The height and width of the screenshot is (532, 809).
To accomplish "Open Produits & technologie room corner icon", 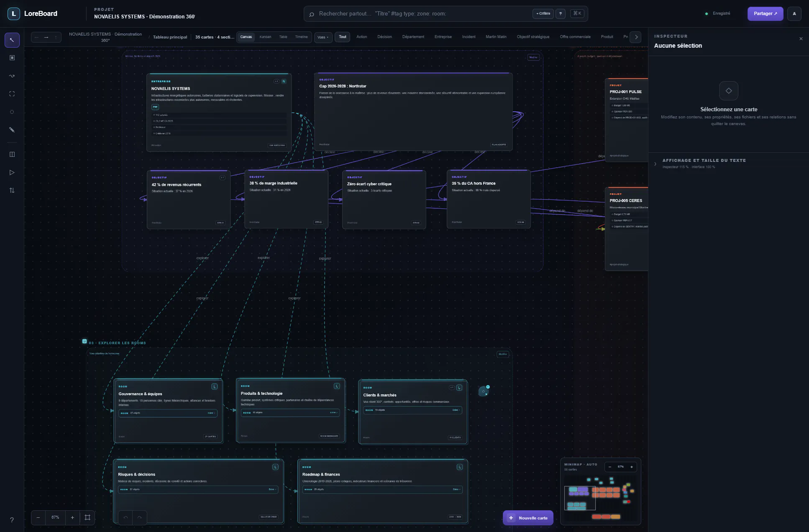I will tap(337, 386).
